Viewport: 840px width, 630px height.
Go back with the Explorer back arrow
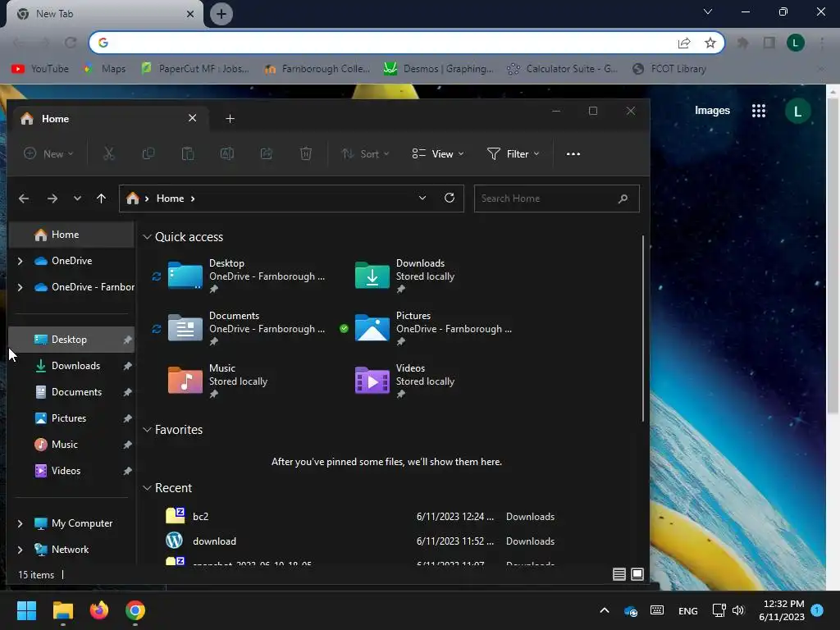click(24, 199)
